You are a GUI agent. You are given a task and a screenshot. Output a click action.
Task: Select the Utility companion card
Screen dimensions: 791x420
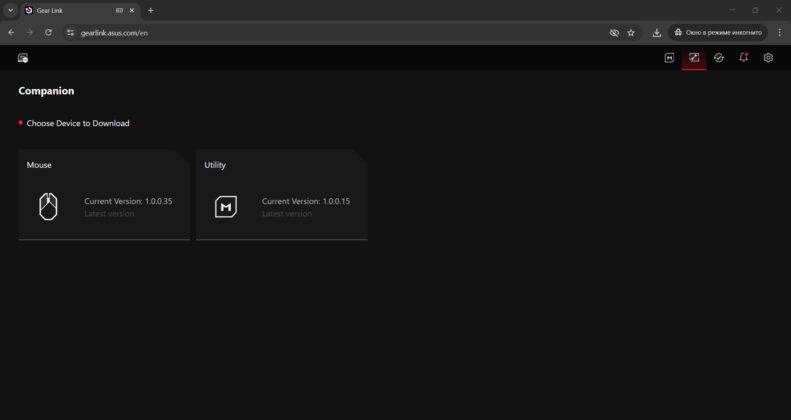[x=281, y=195]
